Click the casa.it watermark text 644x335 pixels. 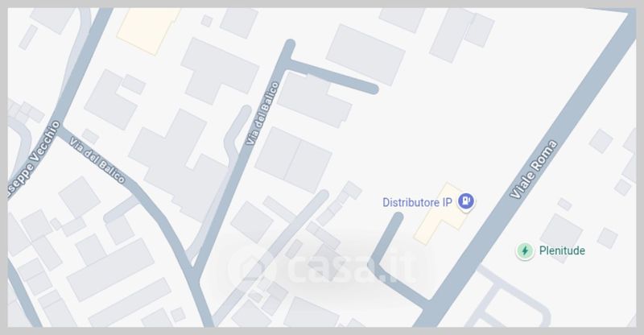click(x=351, y=267)
